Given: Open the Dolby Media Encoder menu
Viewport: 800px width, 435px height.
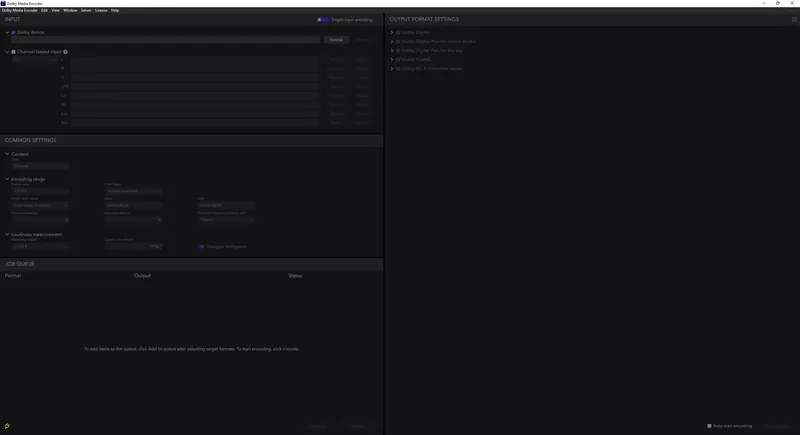Looking at the screenshot, I should coord(19,10).
